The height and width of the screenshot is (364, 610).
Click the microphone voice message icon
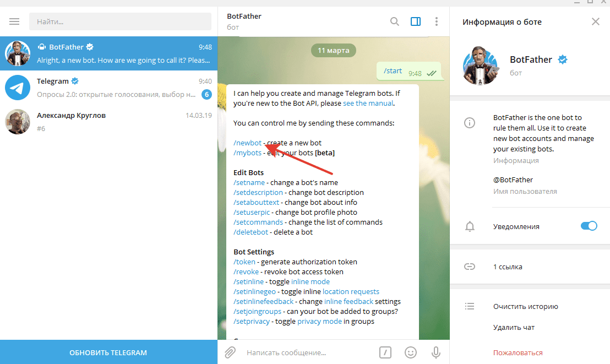click(435, 352)
